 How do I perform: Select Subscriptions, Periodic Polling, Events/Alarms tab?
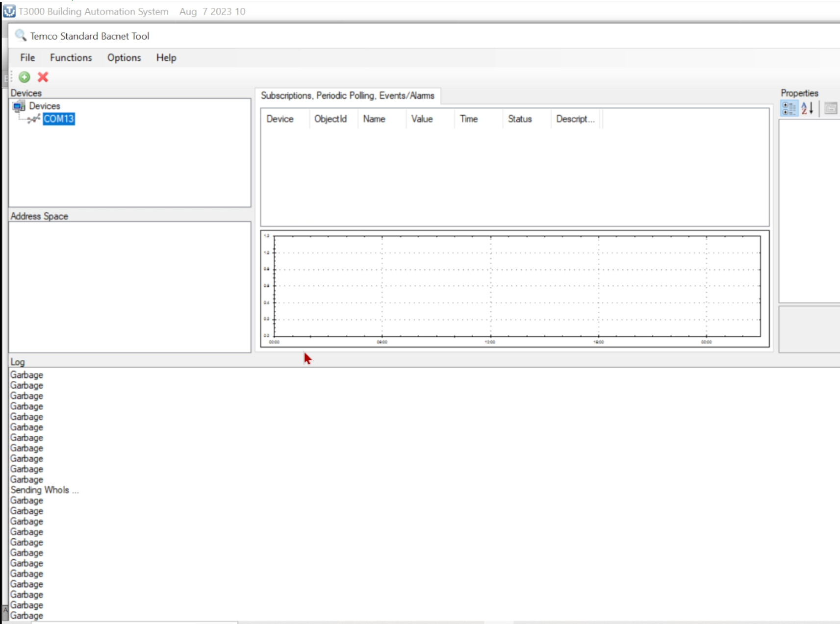(x=347, y=96)
